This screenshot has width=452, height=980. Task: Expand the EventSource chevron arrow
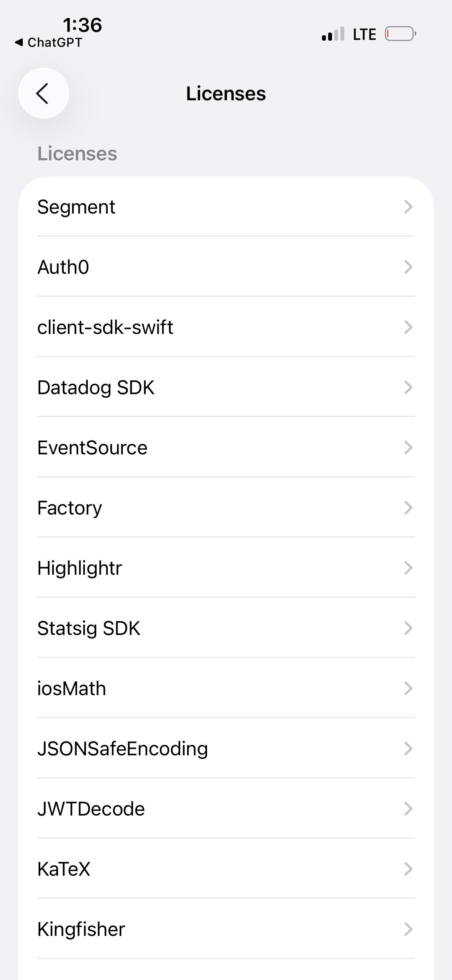(x=408, y=447)
